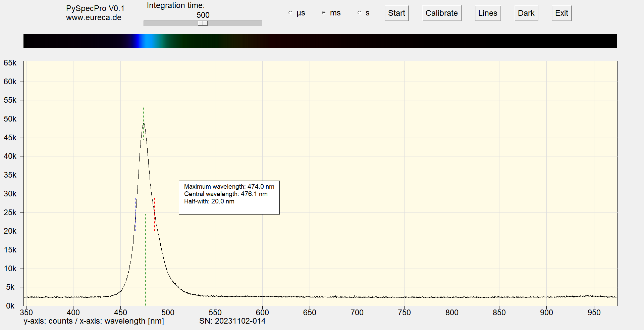Click the www.eureca.de website text
This screenshot has height=330, width=644.
[x=94, y=18]
